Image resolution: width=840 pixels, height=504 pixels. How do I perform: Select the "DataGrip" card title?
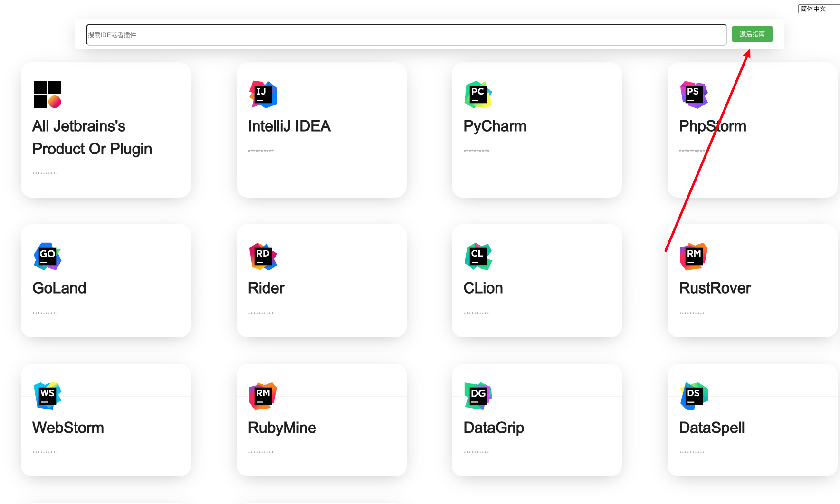click(x=494, y=428)
